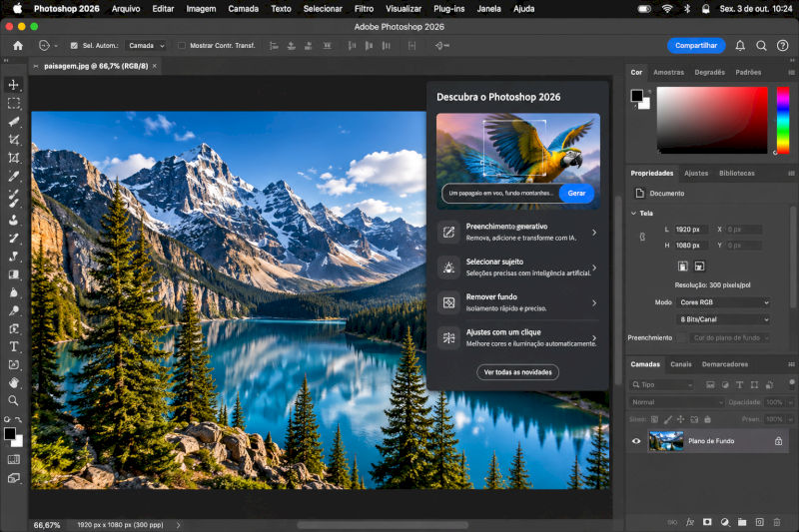Create new adjustment layer icon
This screenshot has height=532, width=799.
pyautogui.click(x=725, y=522)
